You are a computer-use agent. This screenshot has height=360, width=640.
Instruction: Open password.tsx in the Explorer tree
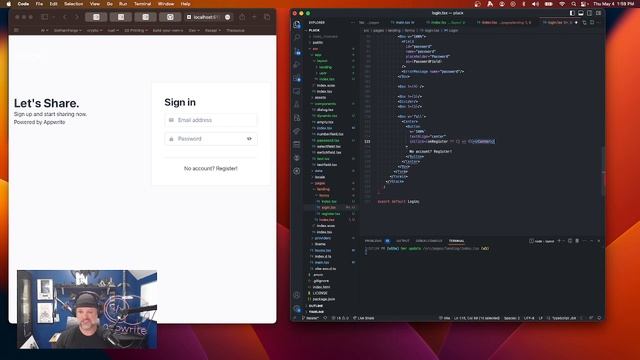[328, 140]
